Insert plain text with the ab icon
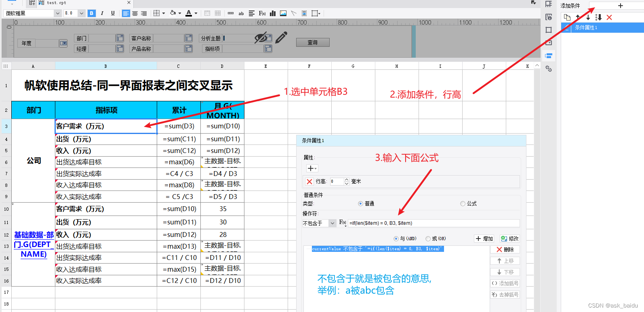This screenshot has width=644, height=312. point(241,13)
